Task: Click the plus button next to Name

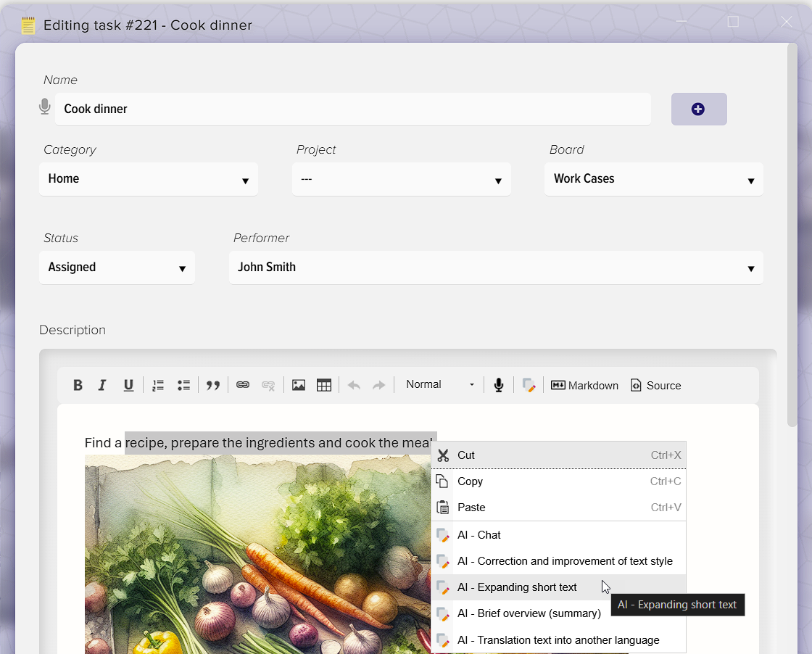Action: [x=699, y=109]
